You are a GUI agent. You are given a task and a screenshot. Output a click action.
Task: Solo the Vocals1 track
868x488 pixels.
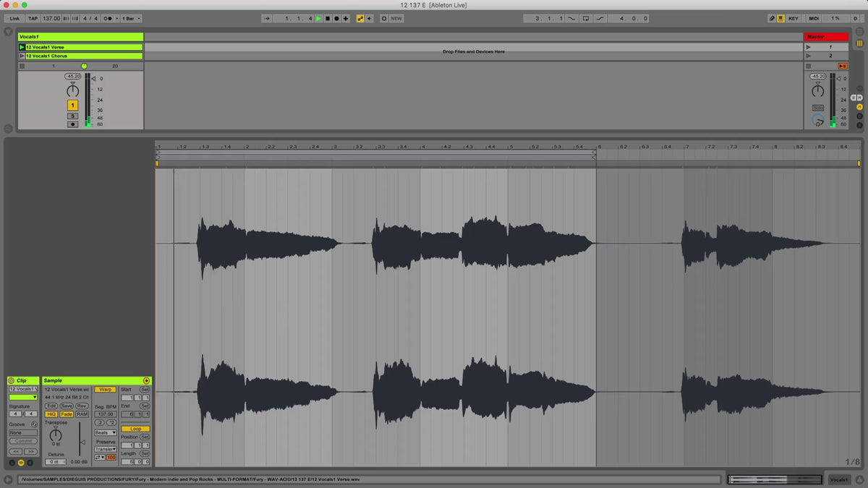72,116
